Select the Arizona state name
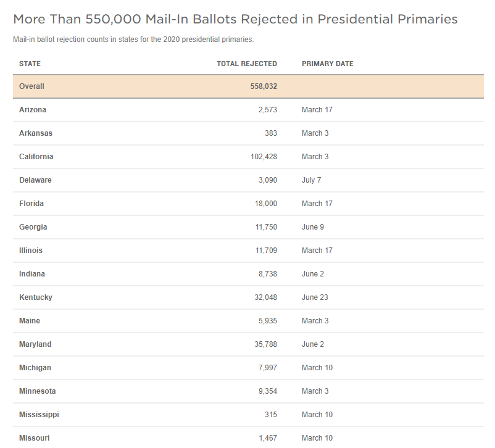The image size is (495, 448). click(x=33, y=110)
